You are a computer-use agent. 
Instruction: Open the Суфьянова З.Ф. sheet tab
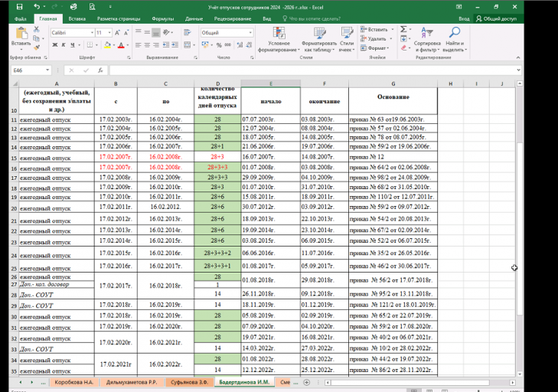(189, 382)
